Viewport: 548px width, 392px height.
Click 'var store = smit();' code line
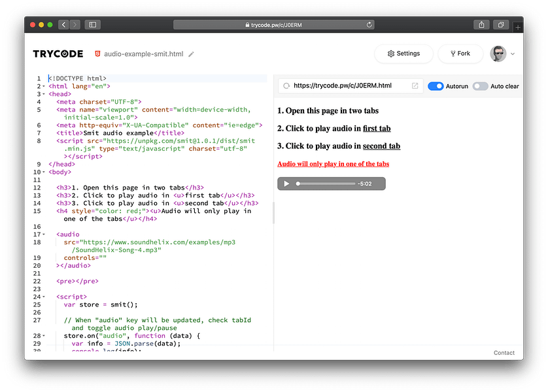[101, 304]
